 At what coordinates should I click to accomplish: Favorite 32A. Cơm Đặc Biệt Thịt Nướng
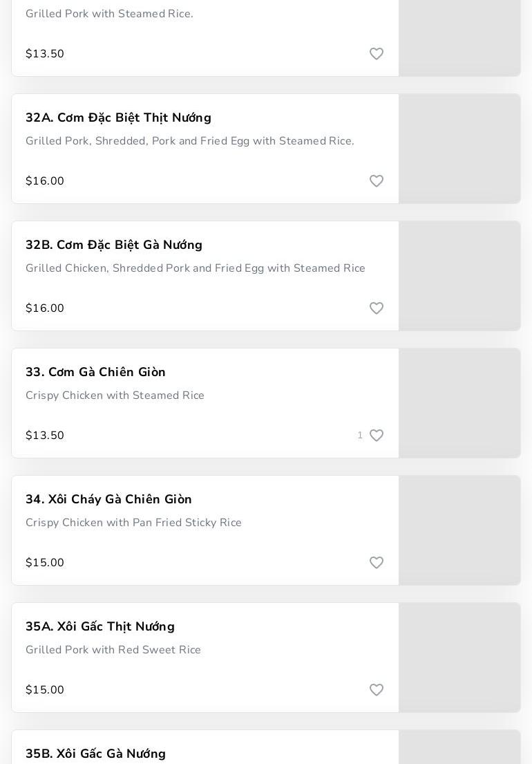click(377, 180)
